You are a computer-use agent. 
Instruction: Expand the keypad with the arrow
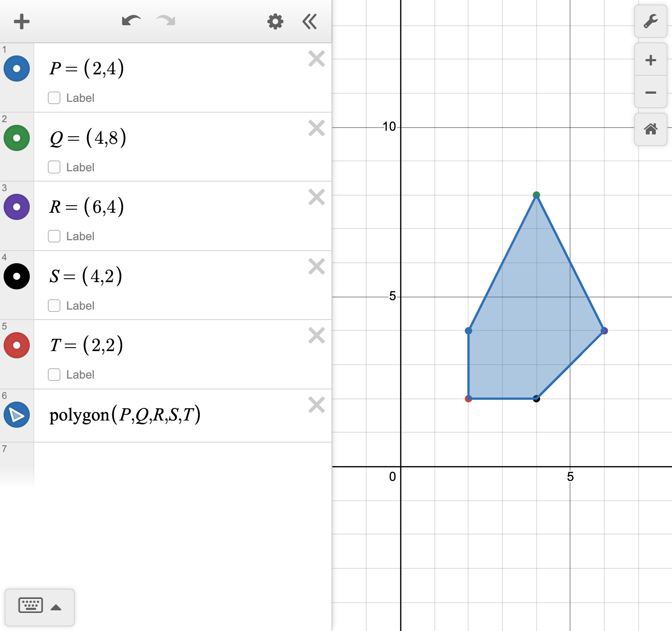coord(56,607)
